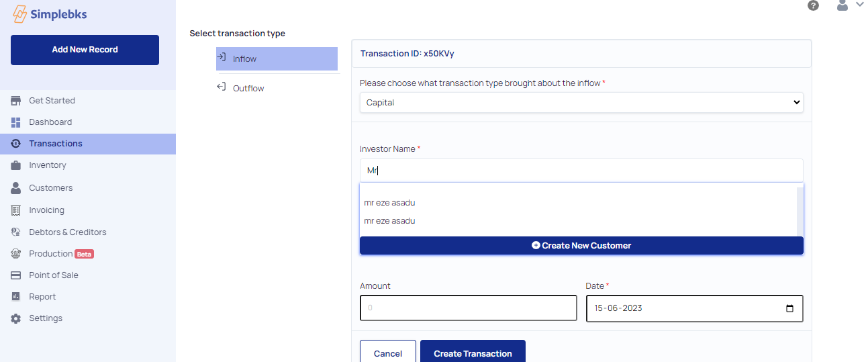Click the user profile avatar icon

tap(842, 5)
